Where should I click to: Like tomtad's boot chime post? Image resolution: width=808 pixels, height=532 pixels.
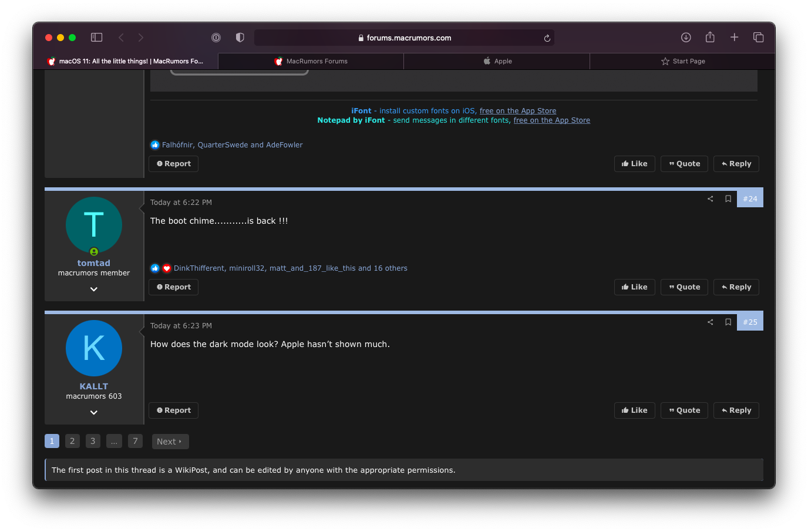(x=635, y=287)
